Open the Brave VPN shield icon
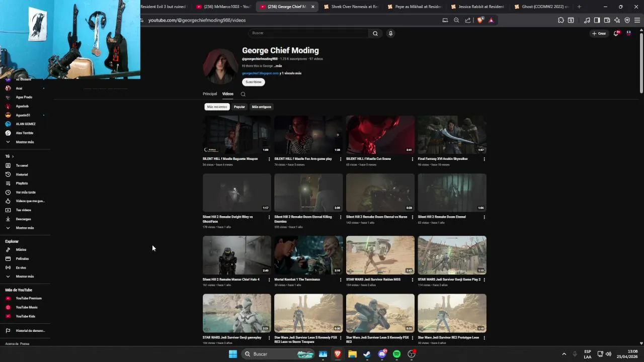 (x=627, y=20)
